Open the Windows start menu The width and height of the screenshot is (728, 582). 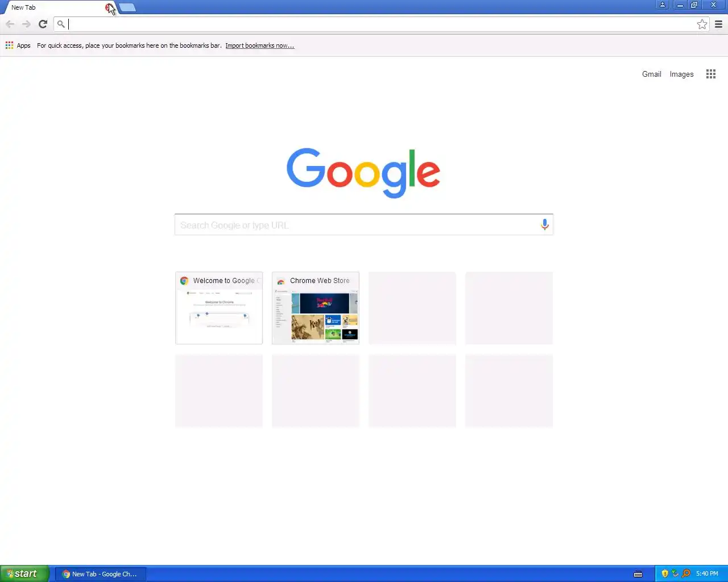pyautogui.click(x=24, y=573)
